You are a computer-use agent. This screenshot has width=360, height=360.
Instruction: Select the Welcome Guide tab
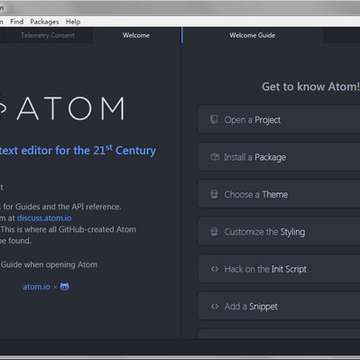(252, 35)
